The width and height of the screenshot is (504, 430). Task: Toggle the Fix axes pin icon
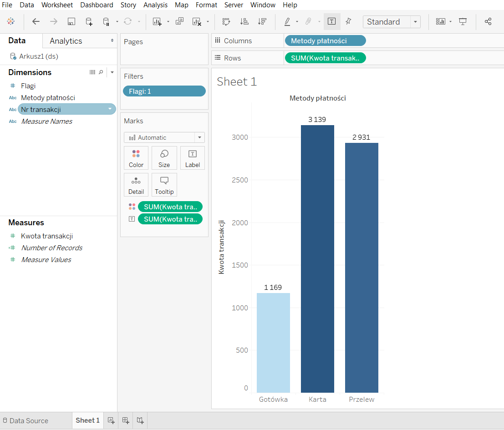tap(348, 21)
